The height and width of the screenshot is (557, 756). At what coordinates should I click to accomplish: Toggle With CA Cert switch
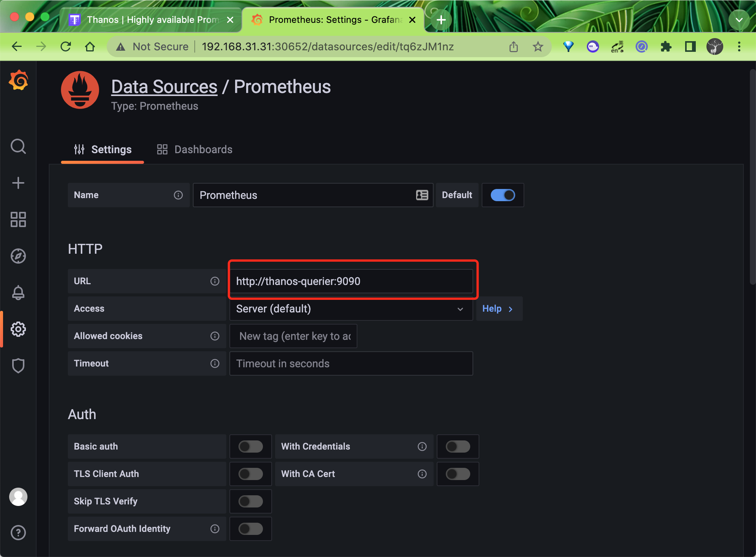click(x=458, y=474)
